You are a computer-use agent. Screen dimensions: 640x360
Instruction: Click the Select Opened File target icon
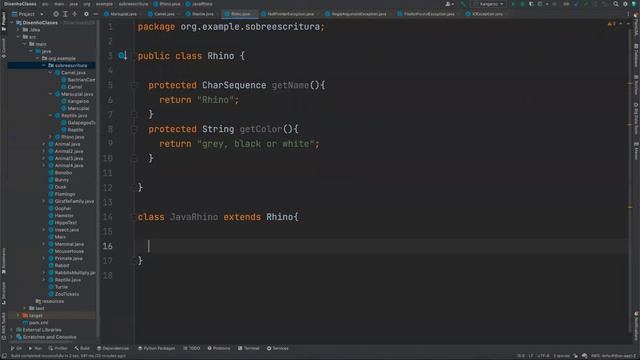point(56,14)
